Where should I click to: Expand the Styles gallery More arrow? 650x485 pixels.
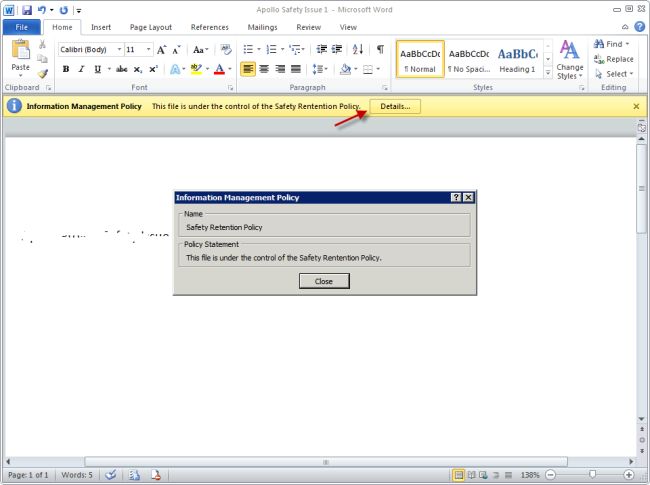pyautogui.click(x=548, y=73)
